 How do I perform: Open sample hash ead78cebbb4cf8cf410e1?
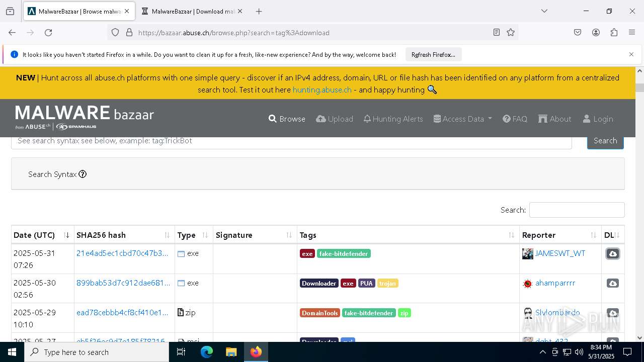tap(122, 313)
